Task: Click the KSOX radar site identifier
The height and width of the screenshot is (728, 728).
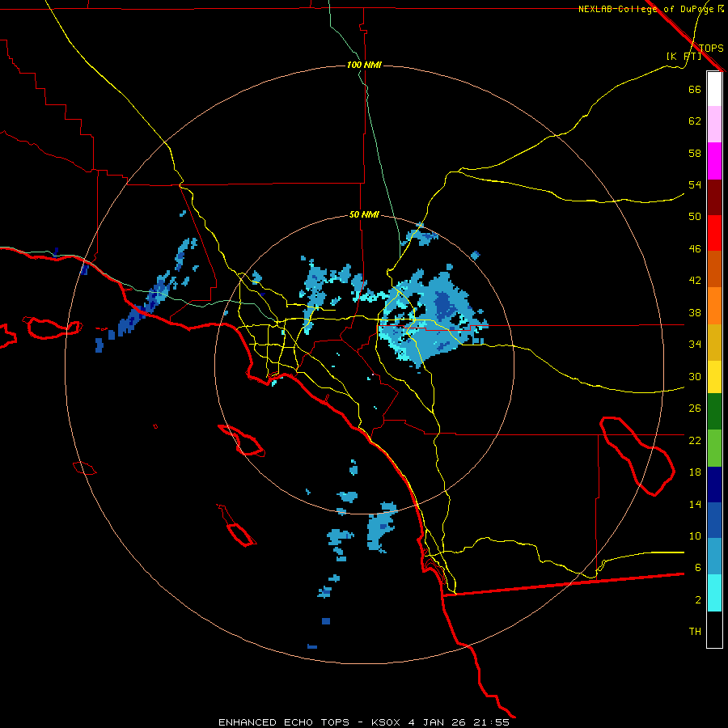Action: pyautogui.click(x=386, y=722)
